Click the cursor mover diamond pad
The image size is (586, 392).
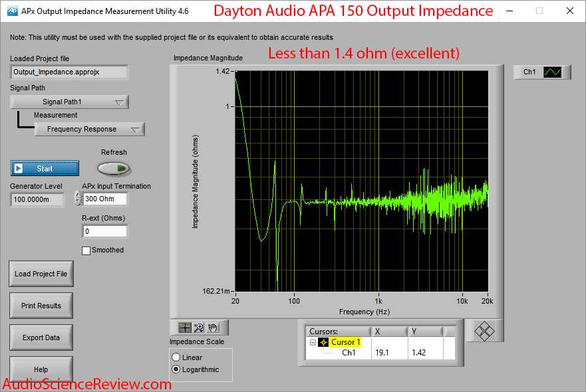484,331
